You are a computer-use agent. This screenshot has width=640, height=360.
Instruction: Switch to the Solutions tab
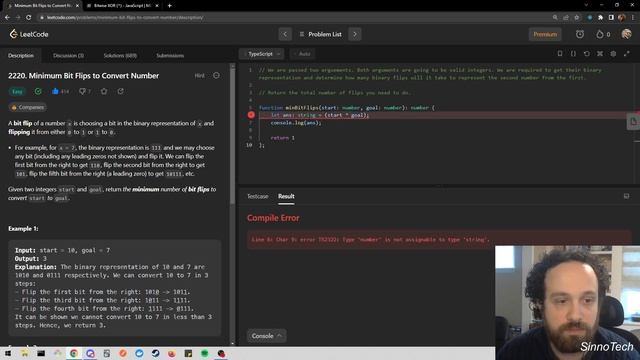(120, 56)
